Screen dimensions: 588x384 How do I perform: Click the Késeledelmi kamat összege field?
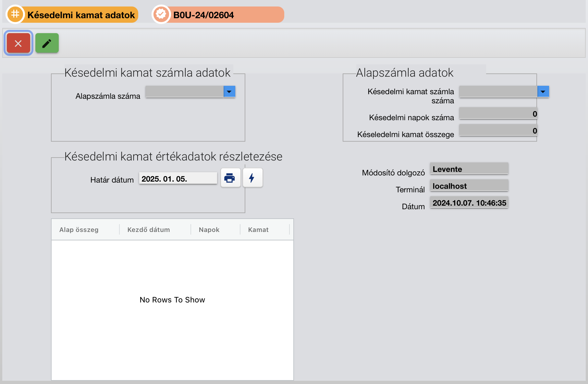pyautogui.click(x=498, y=130)
